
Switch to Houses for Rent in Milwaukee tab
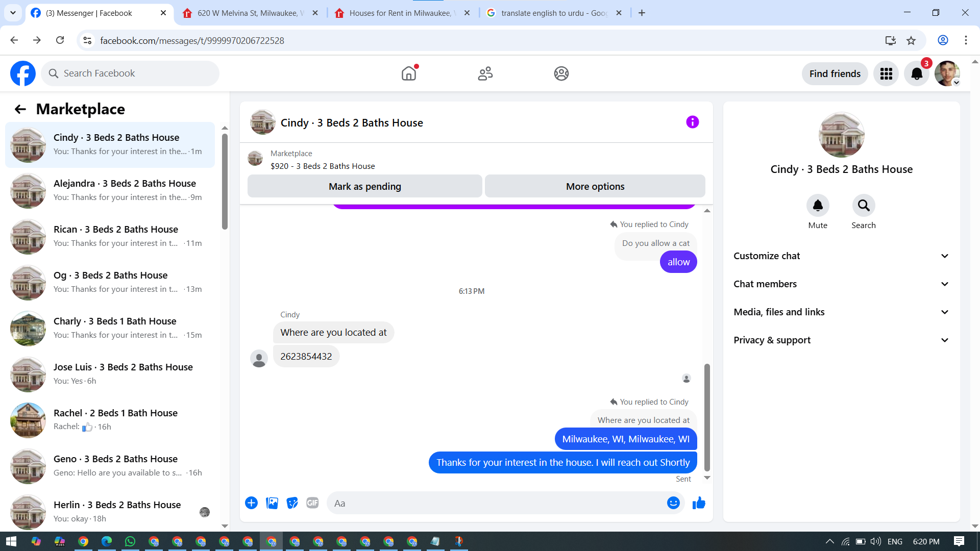[x=402, y=13]
